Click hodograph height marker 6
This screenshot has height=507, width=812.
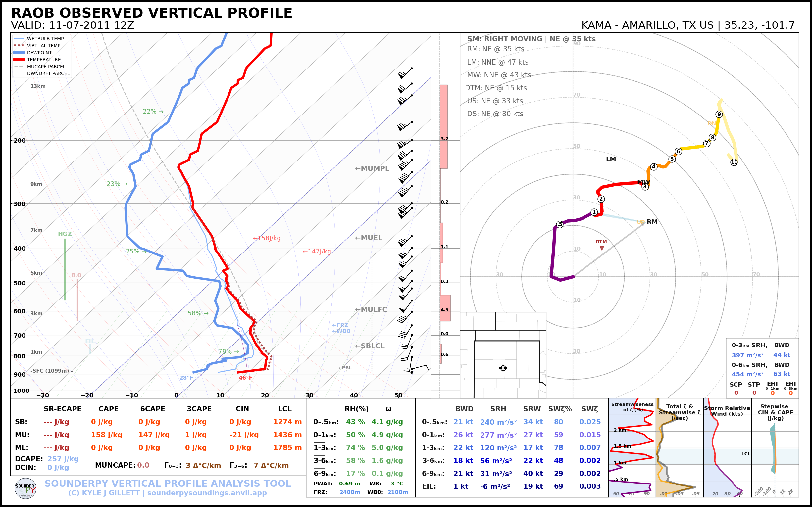point(678,151)
